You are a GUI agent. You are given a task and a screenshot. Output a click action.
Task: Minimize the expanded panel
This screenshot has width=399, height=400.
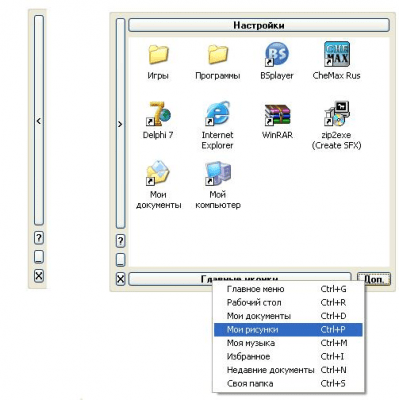click(120, 260)
